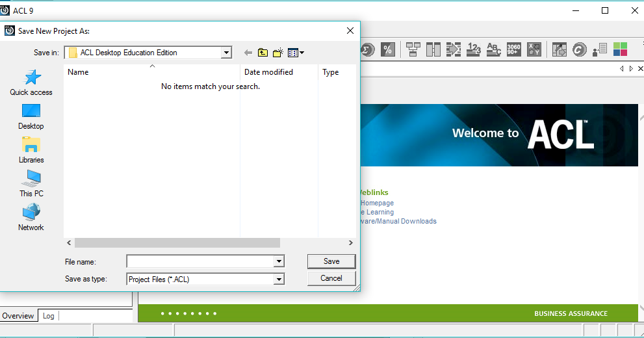Viewport: 644px width, 338px height.
Task: Expand the Save in folder dropdown
Action: tap(226, 53)
